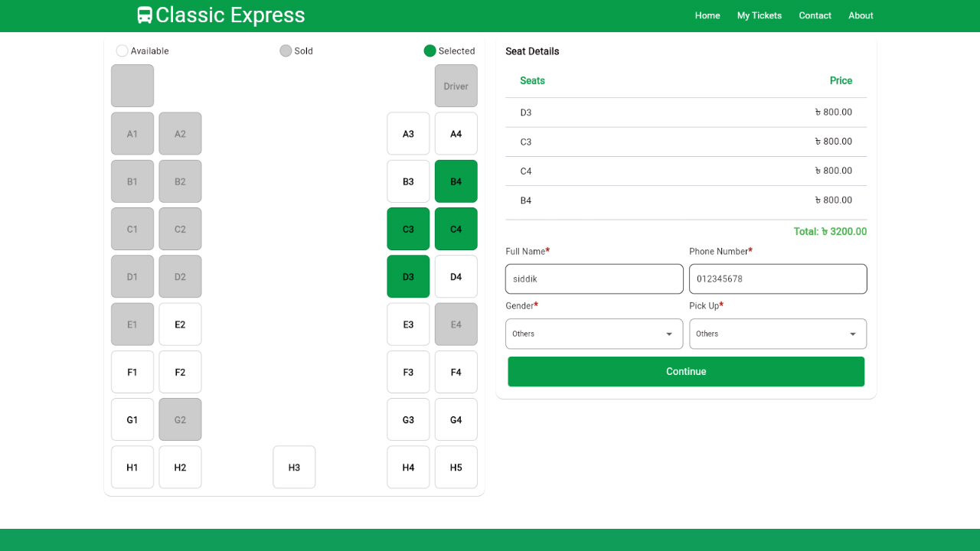This screenshot has height=551, width=980.
Task: Open the Pick Up location dropdown
Action: 778,334
